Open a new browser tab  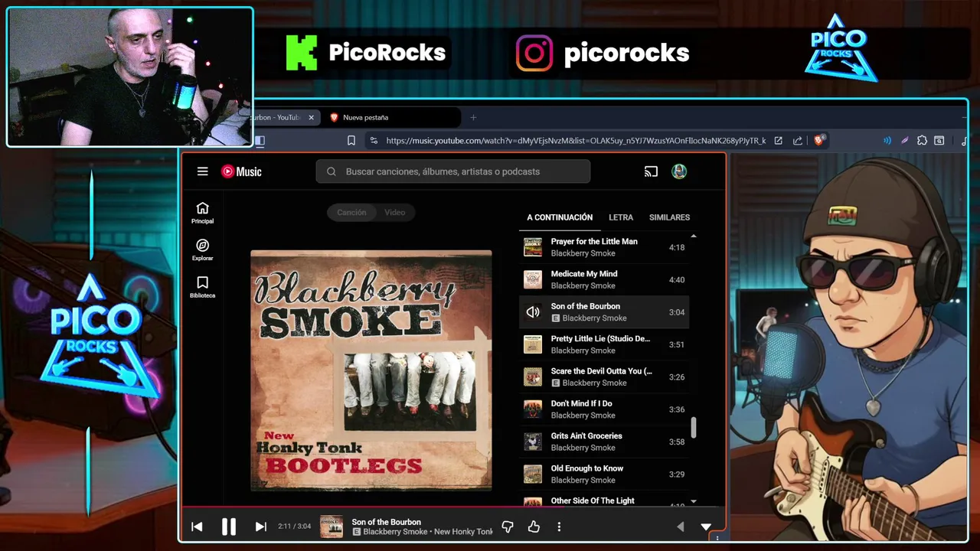coord(473,117)
